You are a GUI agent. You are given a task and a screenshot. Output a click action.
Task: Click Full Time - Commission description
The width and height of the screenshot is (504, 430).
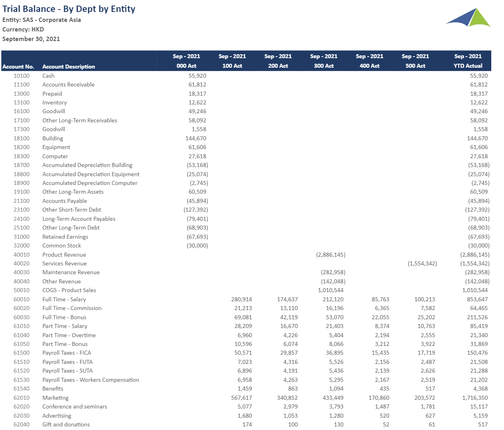(72, 308)
